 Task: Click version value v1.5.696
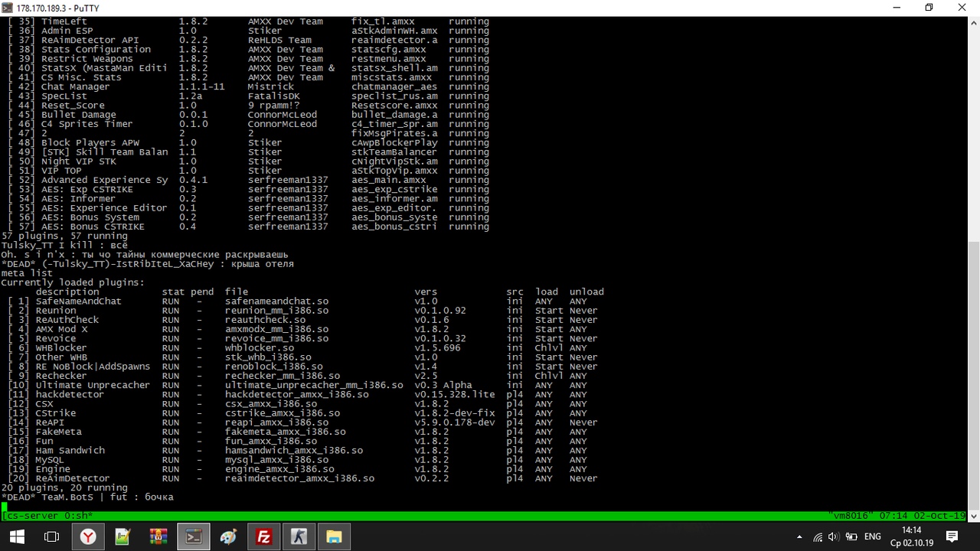(437, 347)
